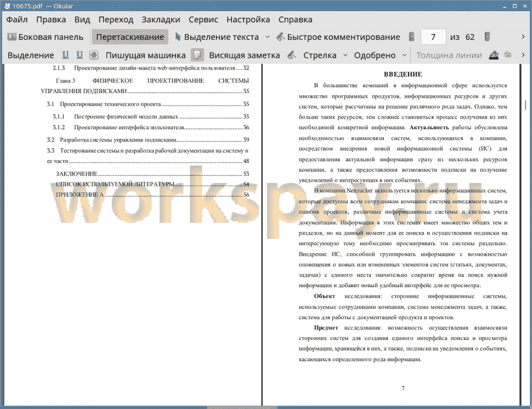Open the Закладки menu
This screenshot has height=409, width=532.
[x=161, y=20]
